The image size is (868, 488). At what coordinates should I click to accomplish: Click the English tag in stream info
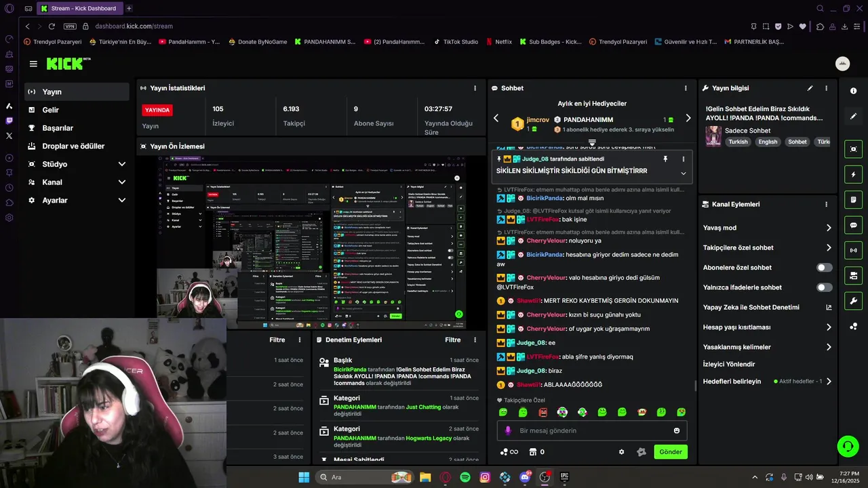coord(768,142)
